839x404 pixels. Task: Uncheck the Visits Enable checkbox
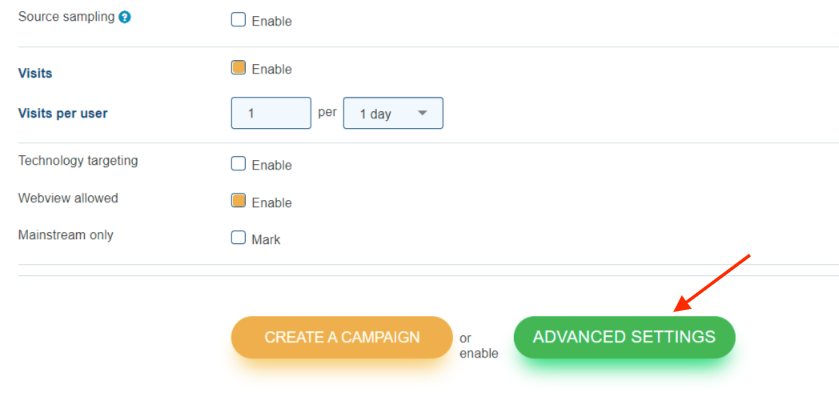pyautogui.click(x=238, y=68)
